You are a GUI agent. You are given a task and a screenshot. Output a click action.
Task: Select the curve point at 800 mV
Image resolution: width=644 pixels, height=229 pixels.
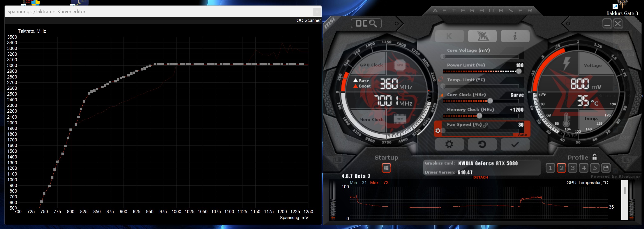coord(71,130)
